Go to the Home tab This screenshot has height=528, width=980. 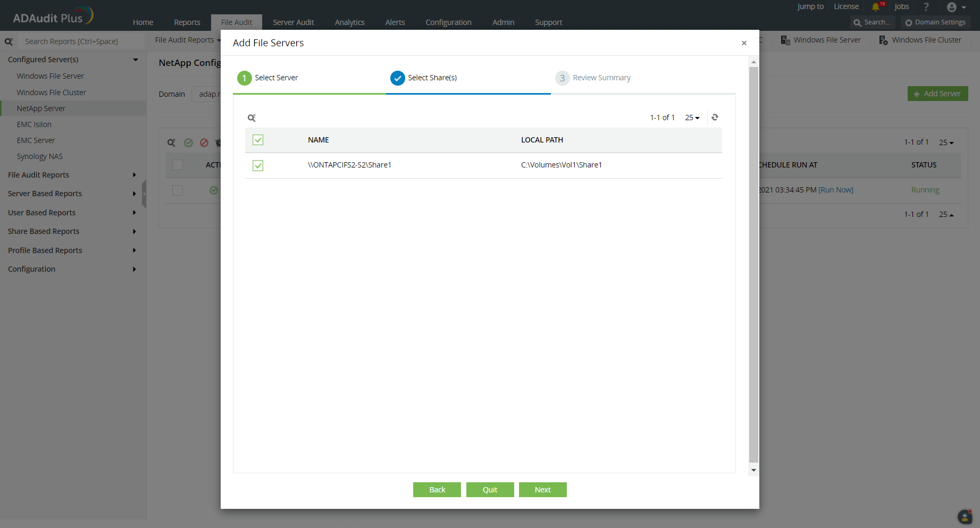pos(143,22)
